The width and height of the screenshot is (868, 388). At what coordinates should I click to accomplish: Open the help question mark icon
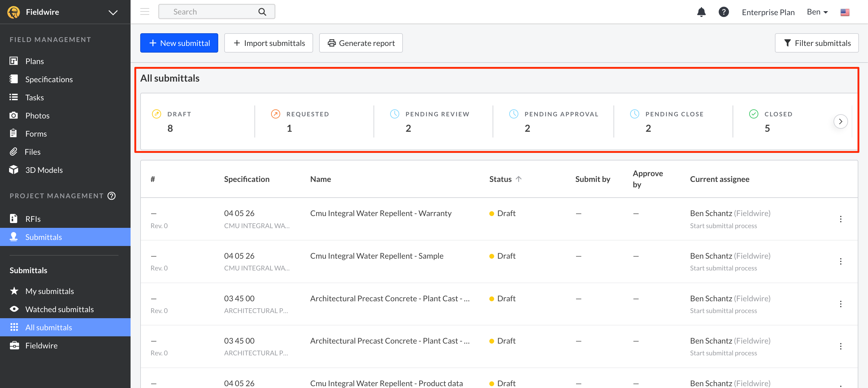pos(724,12)
